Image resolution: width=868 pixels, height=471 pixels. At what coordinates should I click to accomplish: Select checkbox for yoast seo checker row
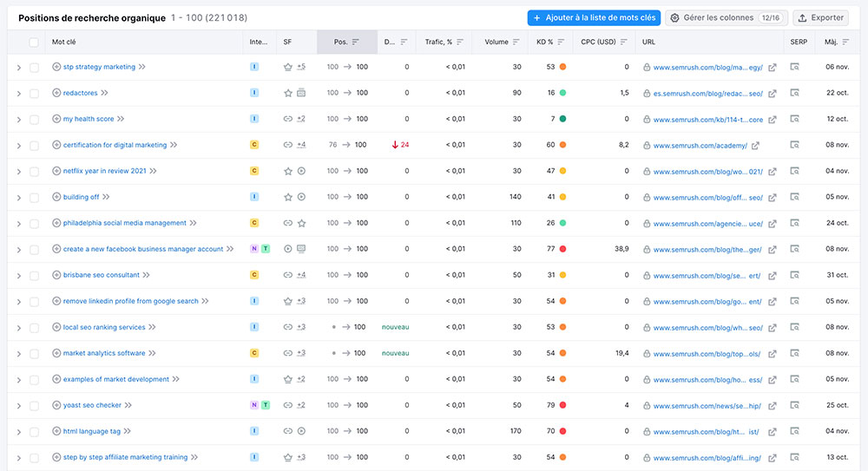pyautogui.click(x=34, y=406)
